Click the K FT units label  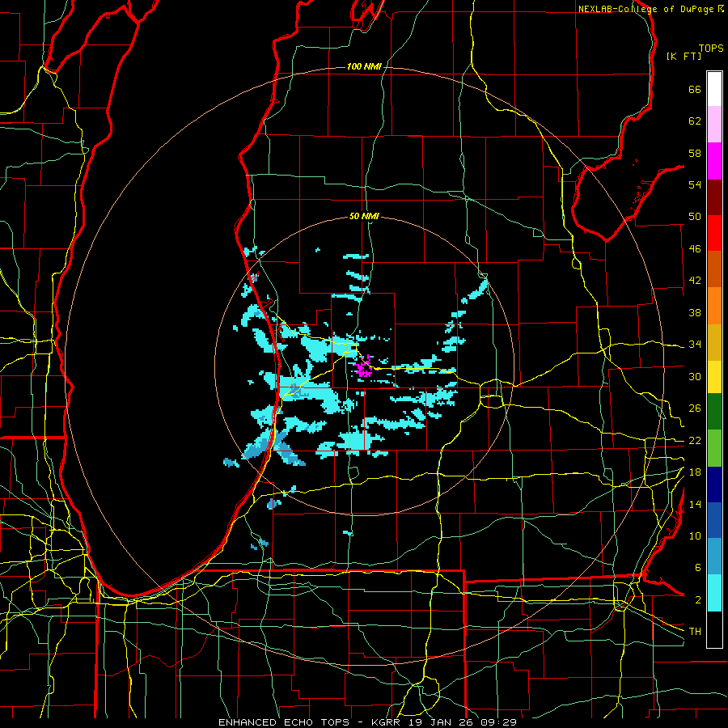pyautogui.click(x=684, y=56)
